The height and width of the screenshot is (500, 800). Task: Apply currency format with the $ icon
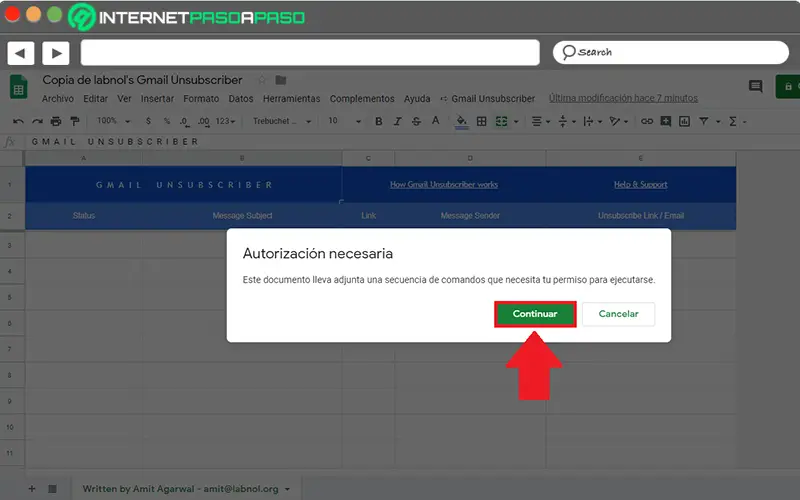(x=148, y=121)
